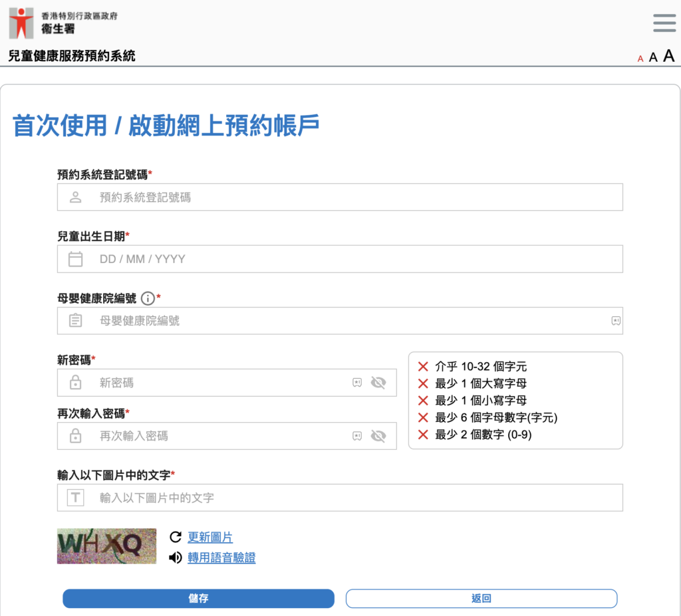
Task: Click the 兒童出生日期 date input
Action: coord(352,259)
